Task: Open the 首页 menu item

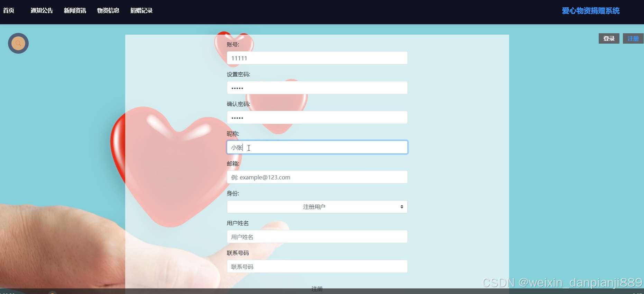Action: 9,10
